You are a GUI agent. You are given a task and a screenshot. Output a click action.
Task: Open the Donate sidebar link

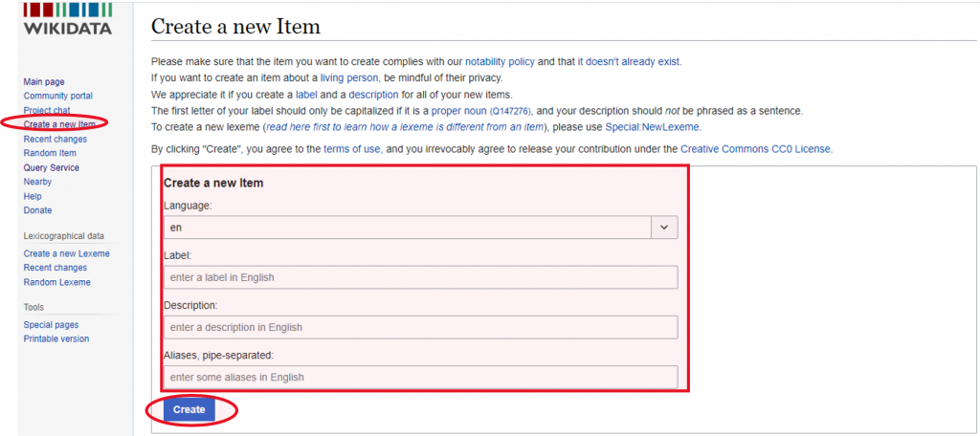(37, 210)
